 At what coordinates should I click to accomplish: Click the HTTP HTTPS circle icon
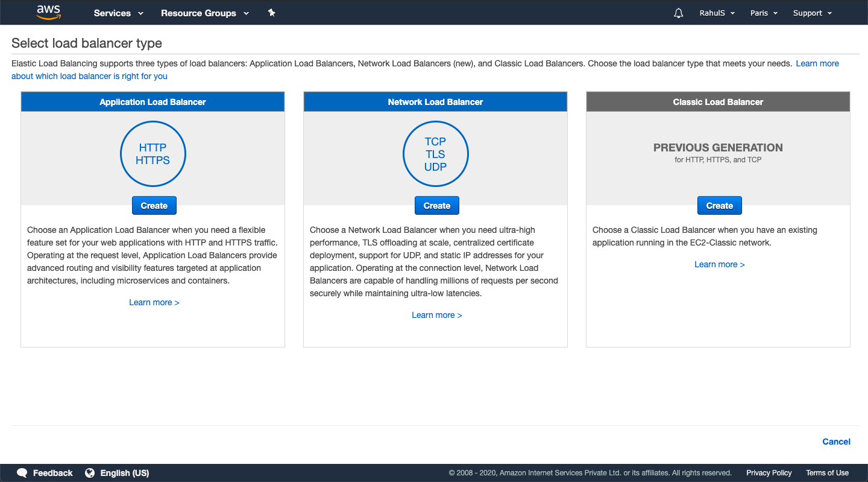pos(153,154)
